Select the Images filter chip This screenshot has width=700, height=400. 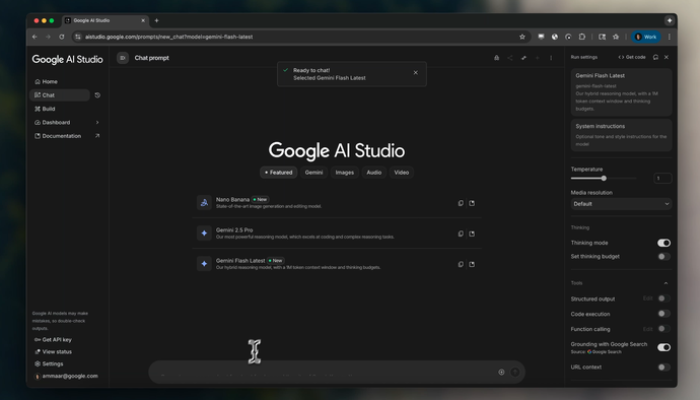pyautogui.click(x=345, y=172)
